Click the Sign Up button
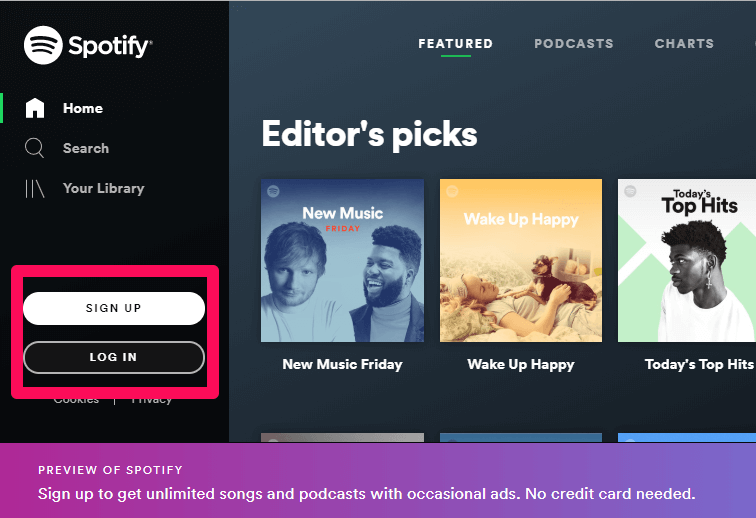Viewport: 756px width, 518px height. [x=114, y=308]
